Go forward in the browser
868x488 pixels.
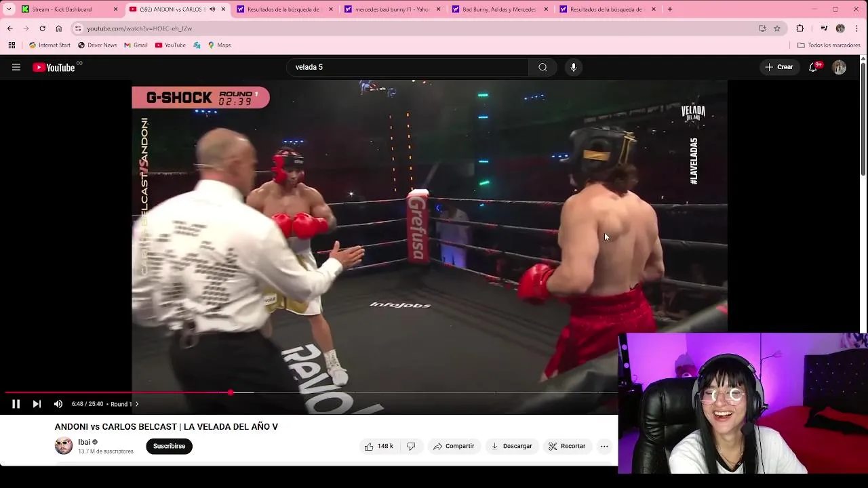pos(26,28)
